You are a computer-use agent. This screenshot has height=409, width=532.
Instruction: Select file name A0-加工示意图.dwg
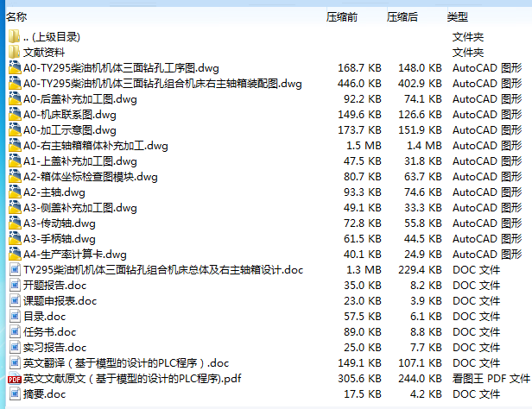(x=70, y=130)
